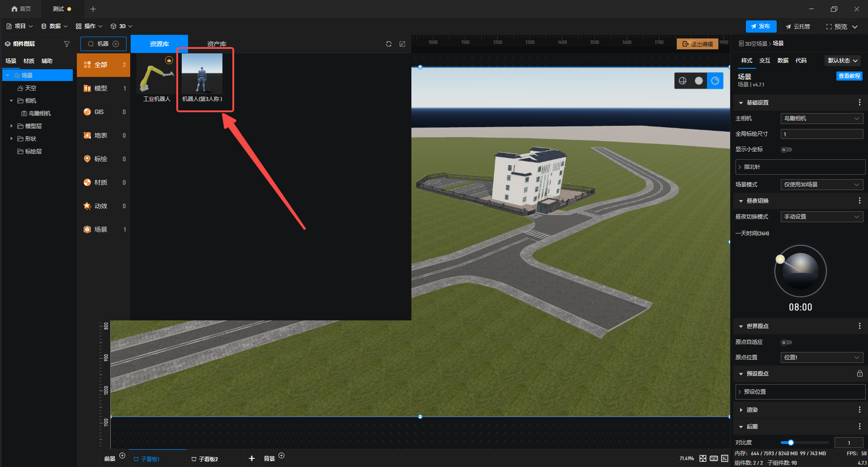Click the clear icon in search box
This screenshot has height=467, width=868.
116,44
